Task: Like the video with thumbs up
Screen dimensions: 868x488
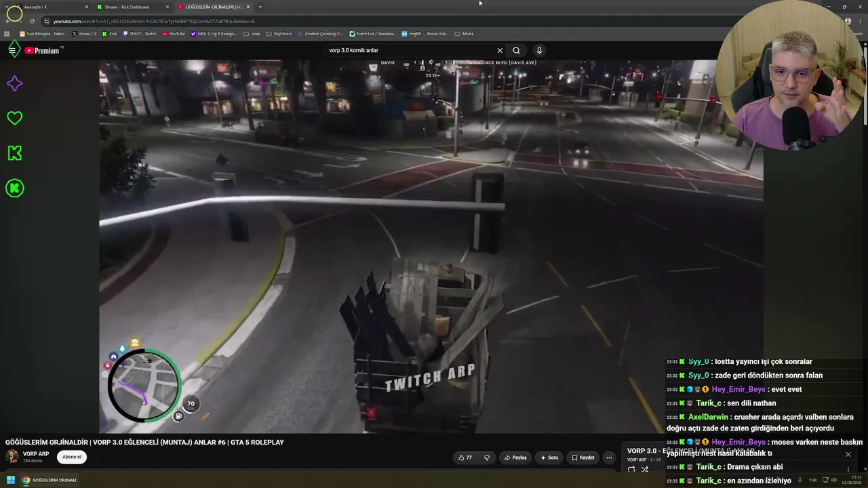Action: [x=465, y=457]
